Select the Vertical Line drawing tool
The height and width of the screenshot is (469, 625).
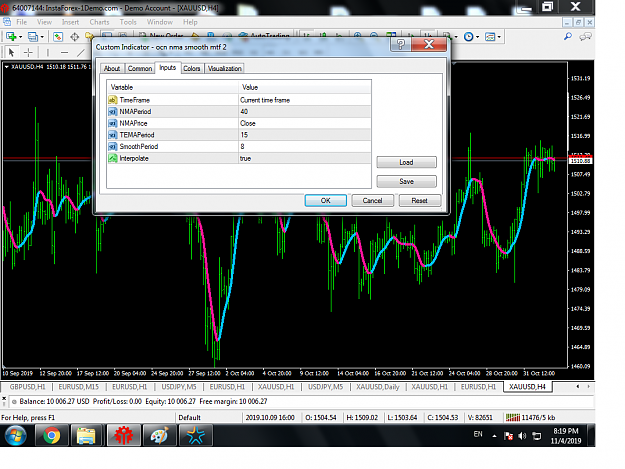coord(48,52)
